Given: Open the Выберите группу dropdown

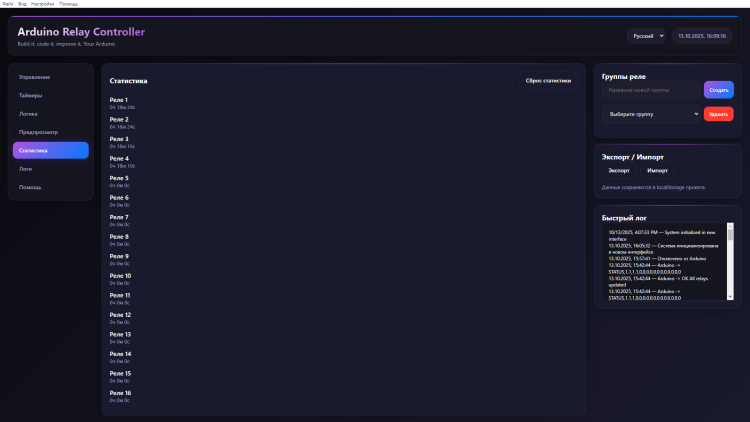Looking at the screenshot, I should (x=651, y=114).
